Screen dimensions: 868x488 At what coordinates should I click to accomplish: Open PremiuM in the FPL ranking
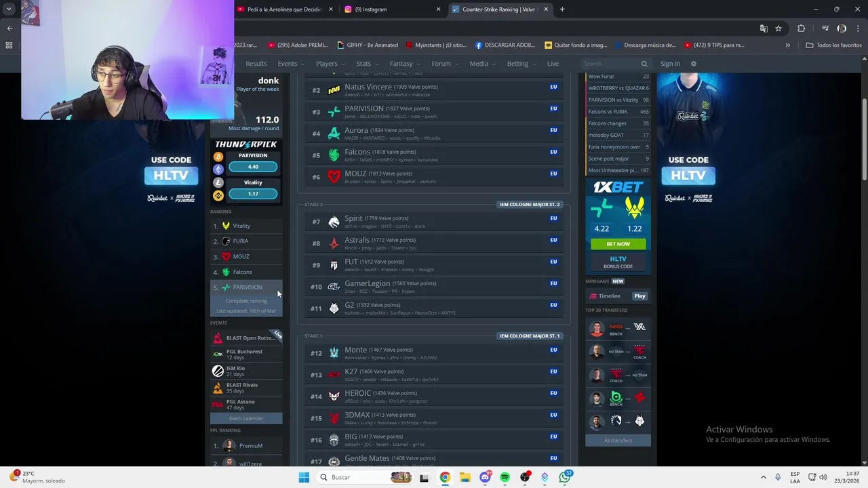pyautogui.click(x=246, y=446)
